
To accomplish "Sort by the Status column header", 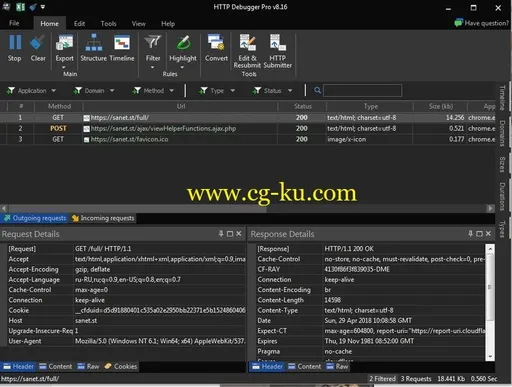I will pyautogui.click(x=302, y=106).
